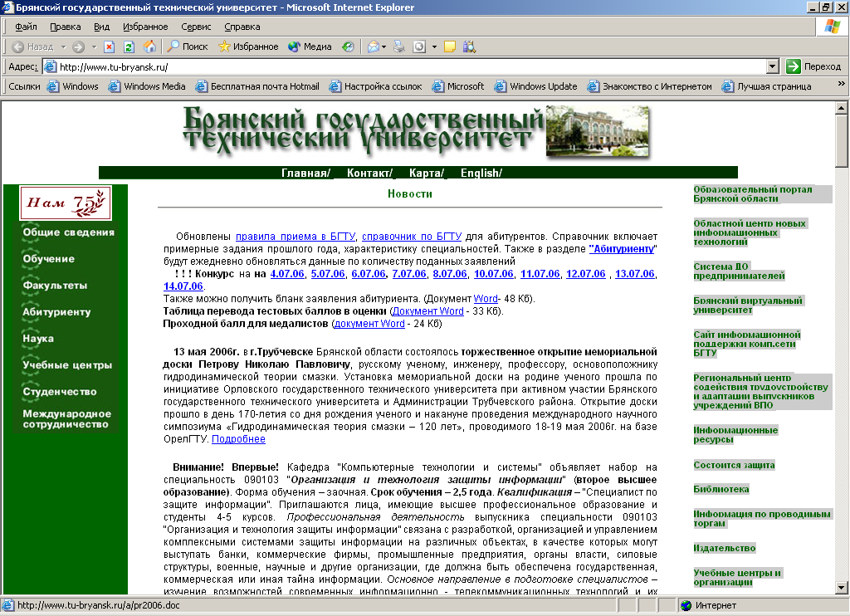
Task: Open the Файл menu
Action: 26,27
